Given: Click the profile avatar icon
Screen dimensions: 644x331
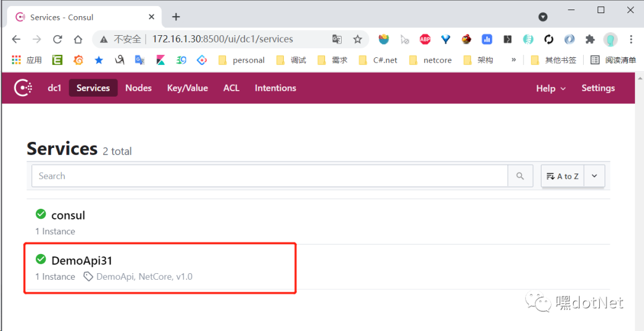Looking at the screenshot, I should [611, 39].
